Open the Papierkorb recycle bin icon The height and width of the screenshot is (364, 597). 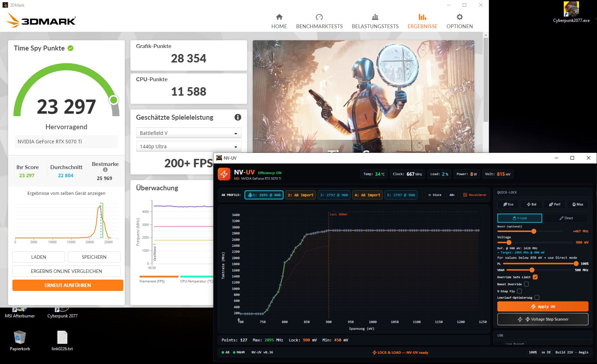[20, 341]
